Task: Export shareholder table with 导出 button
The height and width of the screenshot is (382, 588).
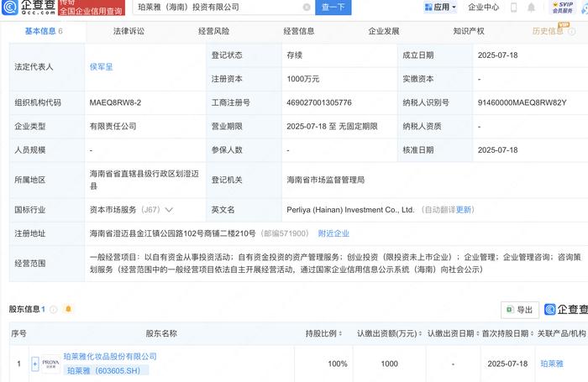Action: (x=520, y=310)
